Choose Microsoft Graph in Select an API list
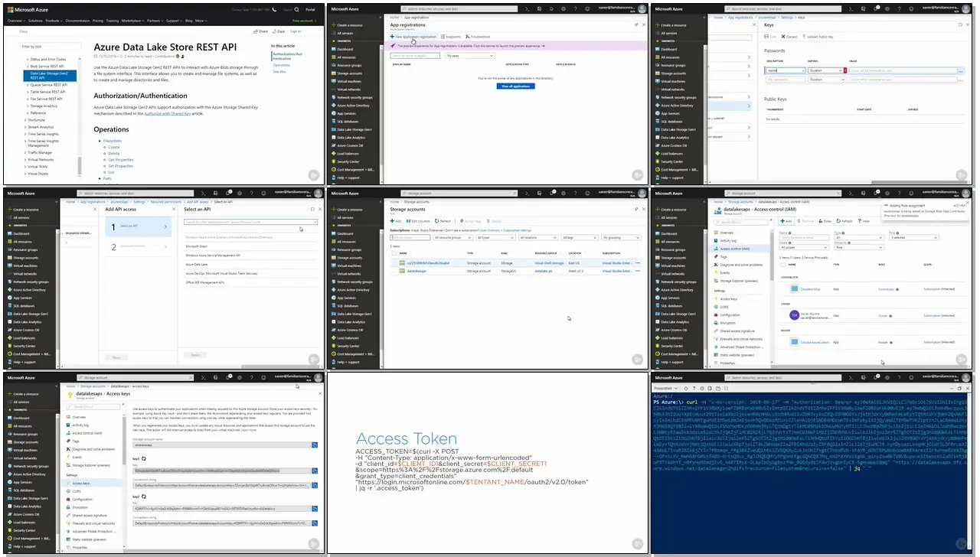This screenshot has height=557, width=980. [x=197, y=246]
